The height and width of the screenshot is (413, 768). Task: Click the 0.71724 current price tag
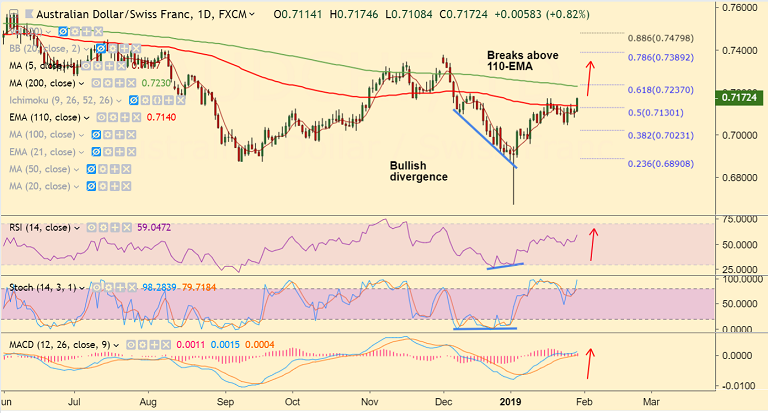(739, 97)
